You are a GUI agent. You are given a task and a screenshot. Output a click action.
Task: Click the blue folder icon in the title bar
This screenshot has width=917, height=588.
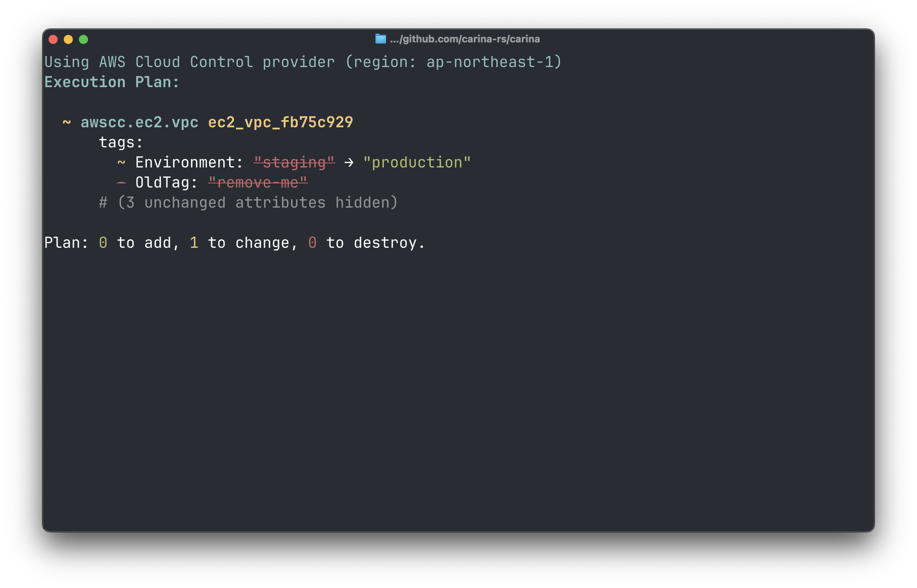pyautogui.click(x=380, y=39)
